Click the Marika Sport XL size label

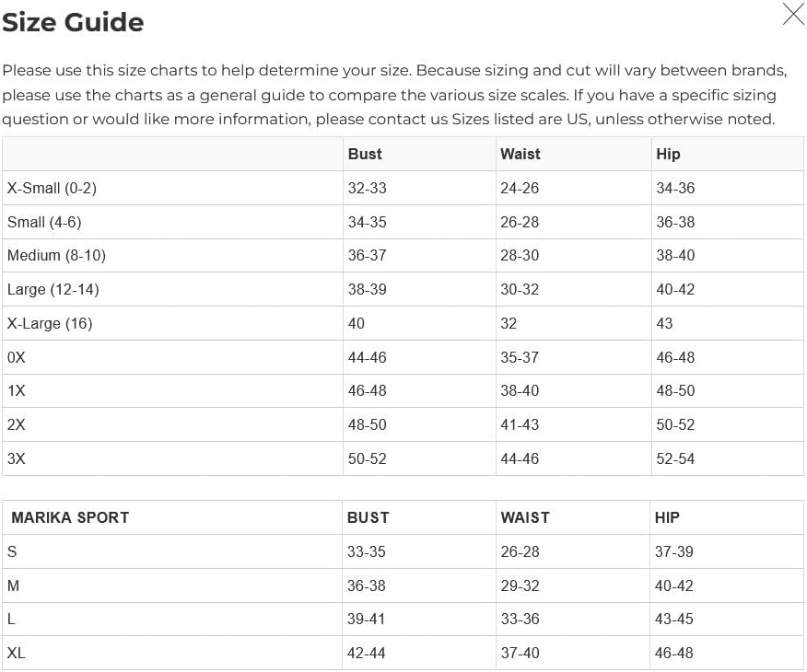tap(17, 653)
